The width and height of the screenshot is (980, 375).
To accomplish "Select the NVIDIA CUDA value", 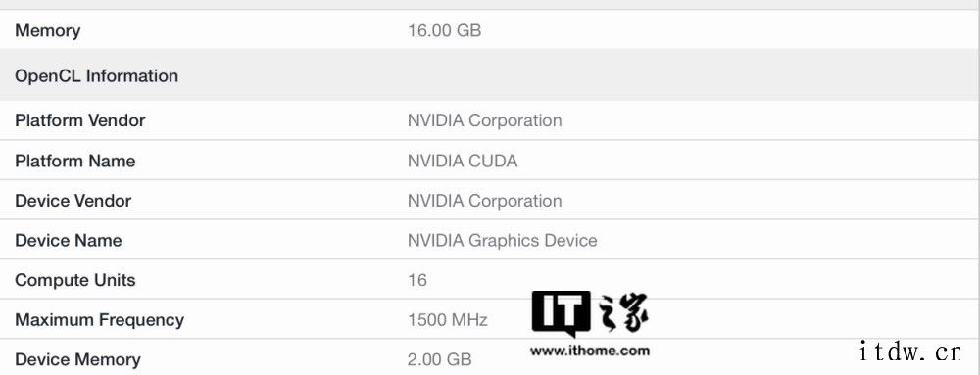I will 463,161.
